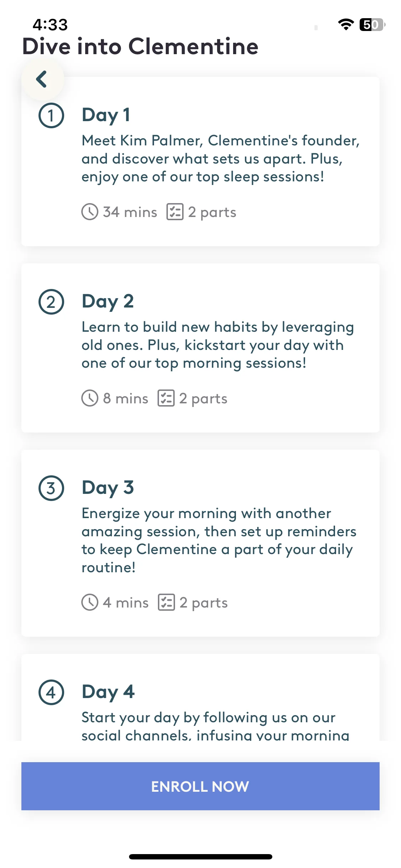Tap the clock icon beside 34 mins

coord(90,212)
